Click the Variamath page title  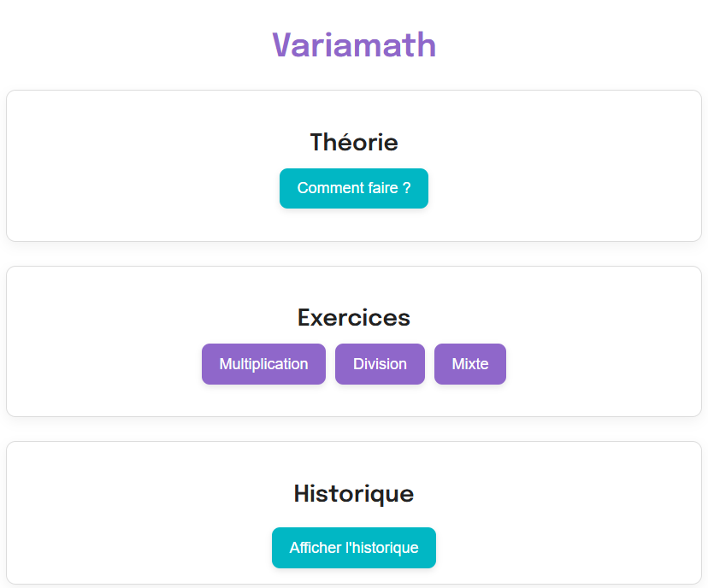(354, 44)
